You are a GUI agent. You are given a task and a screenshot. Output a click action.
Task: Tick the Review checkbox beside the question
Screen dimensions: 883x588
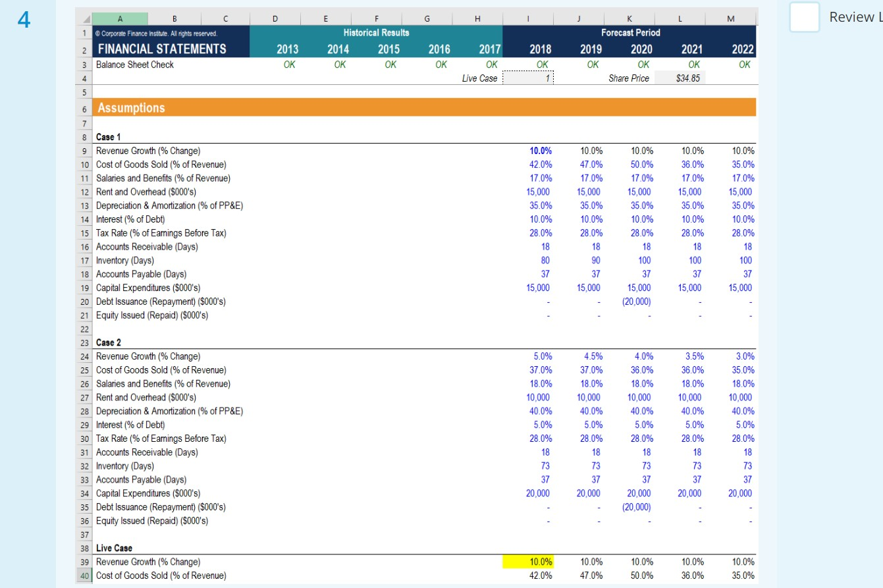point(804,17)
